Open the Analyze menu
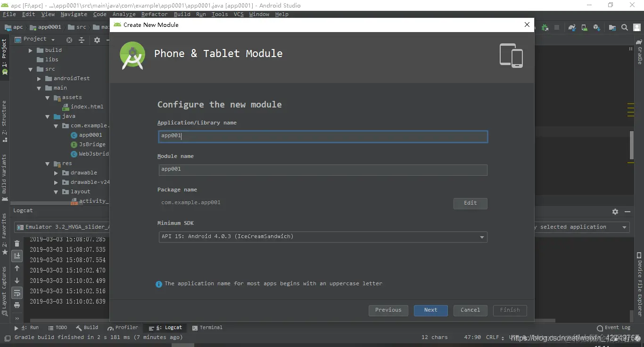The width and height of the screenshot is (644, 347). 124,14
